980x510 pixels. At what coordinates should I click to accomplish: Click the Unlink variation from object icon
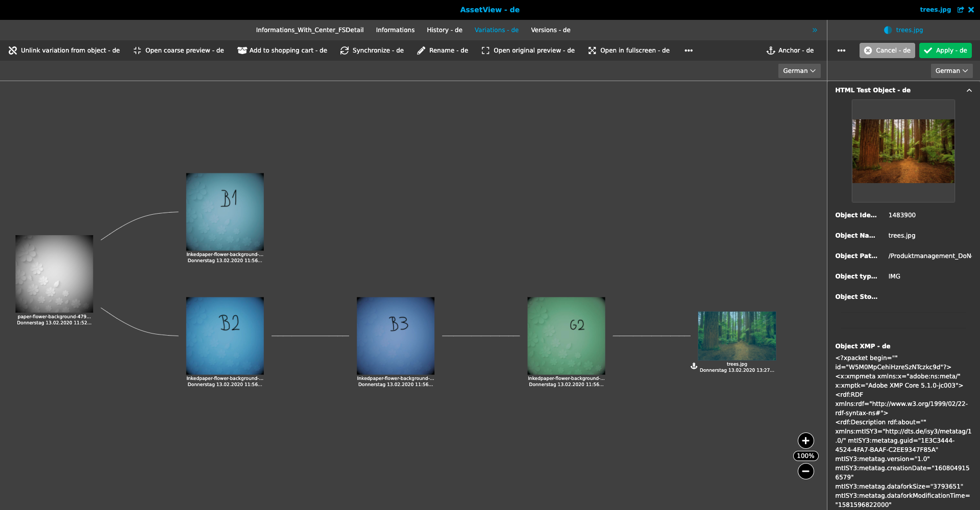point(13,50)
